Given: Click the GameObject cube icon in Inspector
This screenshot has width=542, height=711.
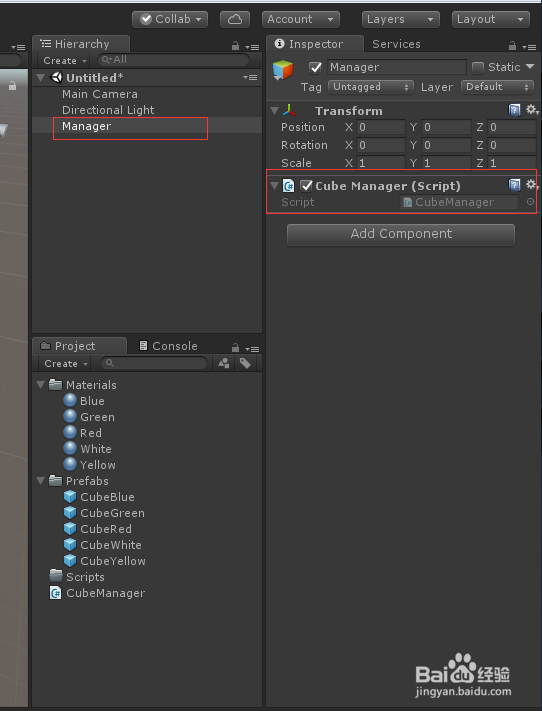Looking at the screenshot, I should point(283,70).
